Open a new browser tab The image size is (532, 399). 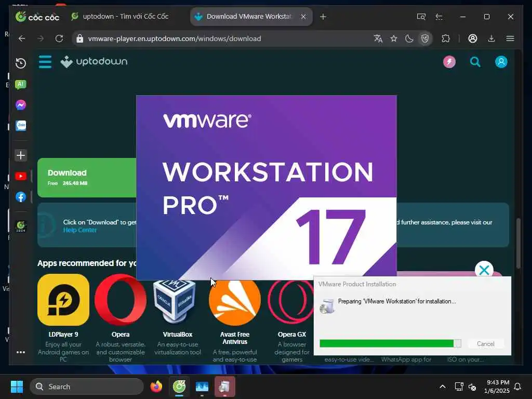pyautogui.click(x=323, y=16)
